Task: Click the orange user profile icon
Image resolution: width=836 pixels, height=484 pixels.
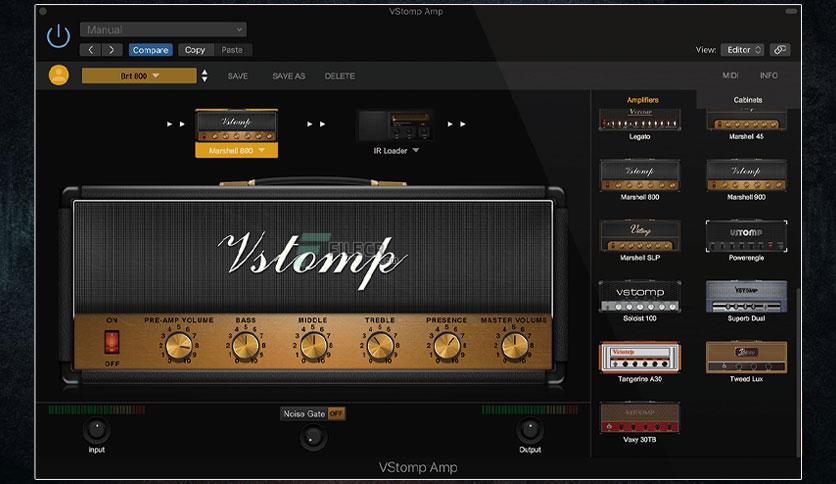Action: pos(59,75)
